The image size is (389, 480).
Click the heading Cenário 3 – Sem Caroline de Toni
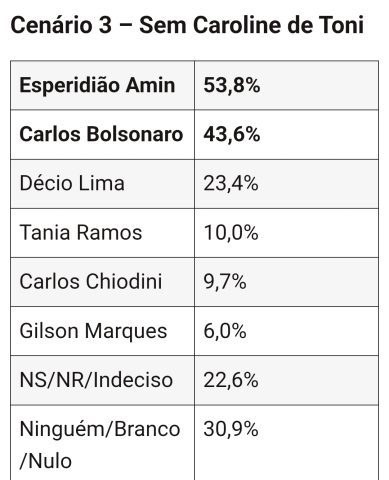[187, 25]
